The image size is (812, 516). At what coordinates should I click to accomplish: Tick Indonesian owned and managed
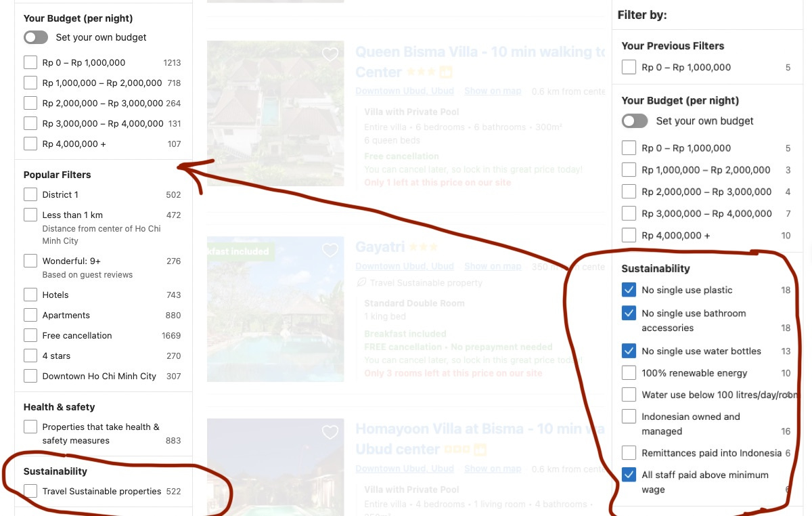(x=629, y=416)
